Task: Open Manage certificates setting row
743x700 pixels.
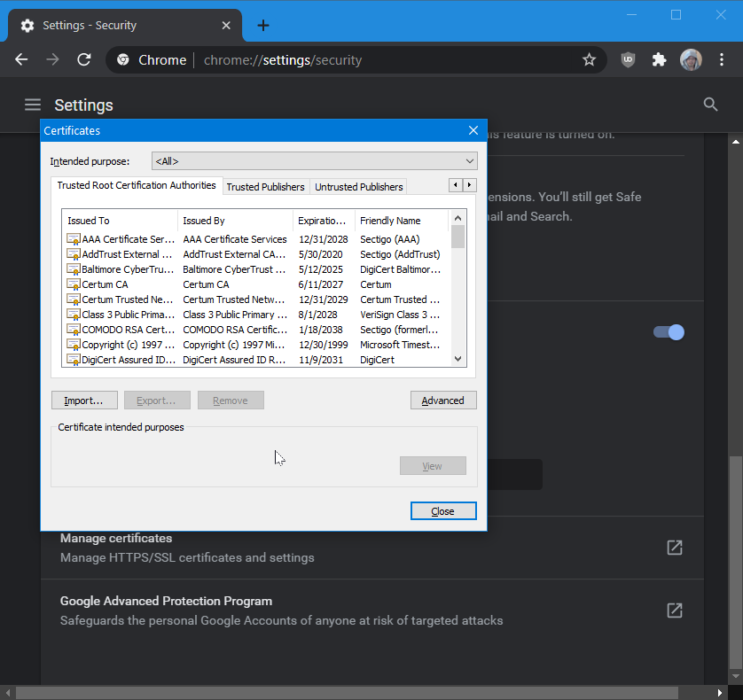Action: click(x=372, y=548)
